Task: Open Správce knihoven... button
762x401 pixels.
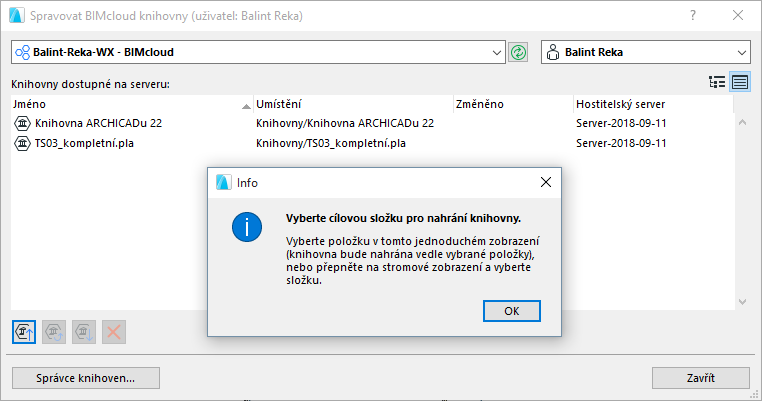Action: [x=86, y=378]
